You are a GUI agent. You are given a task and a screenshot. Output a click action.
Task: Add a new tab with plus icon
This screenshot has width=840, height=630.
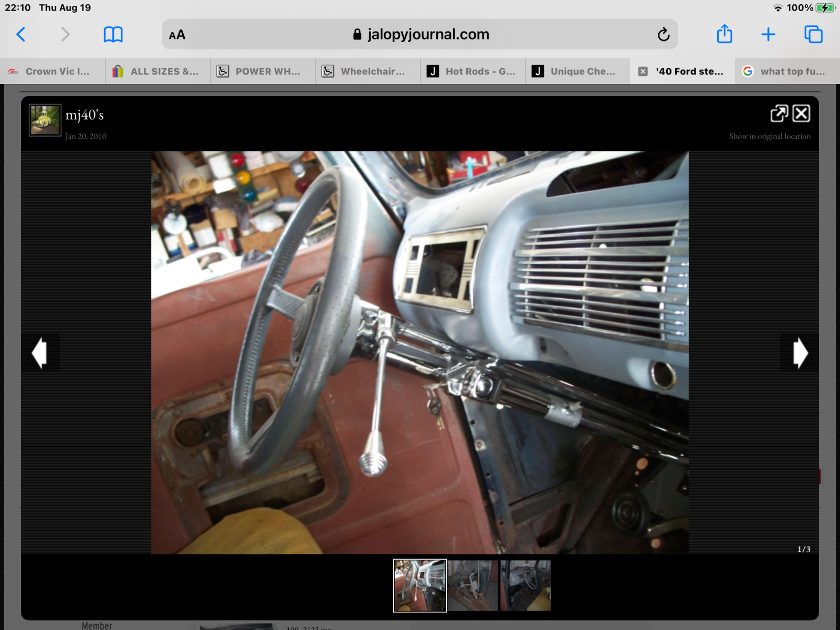point(768,35)
